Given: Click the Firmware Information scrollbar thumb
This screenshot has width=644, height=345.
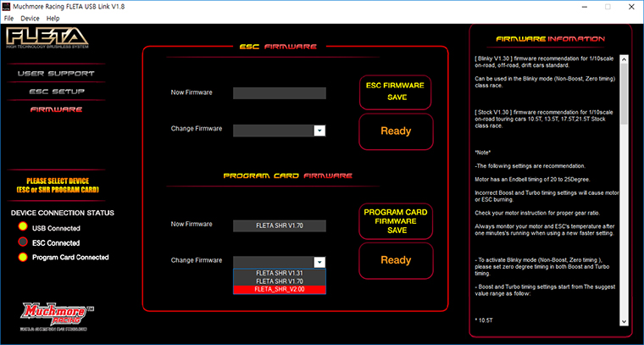Looking at the screenshot, I should tap(624, 94).
